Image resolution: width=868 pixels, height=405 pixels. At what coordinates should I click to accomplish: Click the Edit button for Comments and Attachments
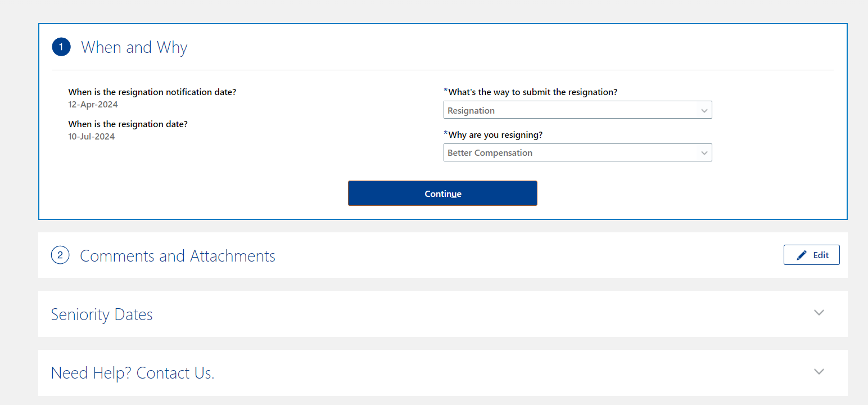click(x=811, y=254)
